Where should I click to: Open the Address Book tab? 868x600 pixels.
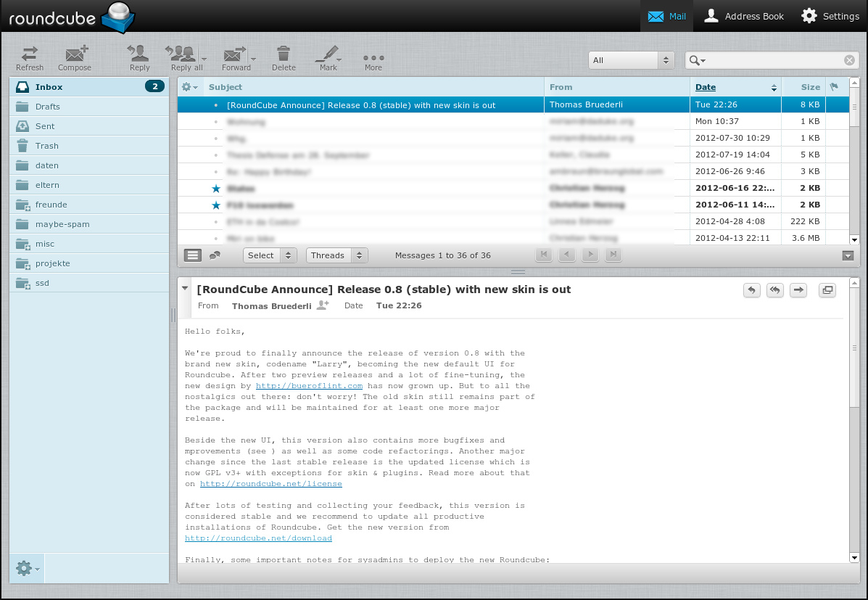click(x=743, y=16)
